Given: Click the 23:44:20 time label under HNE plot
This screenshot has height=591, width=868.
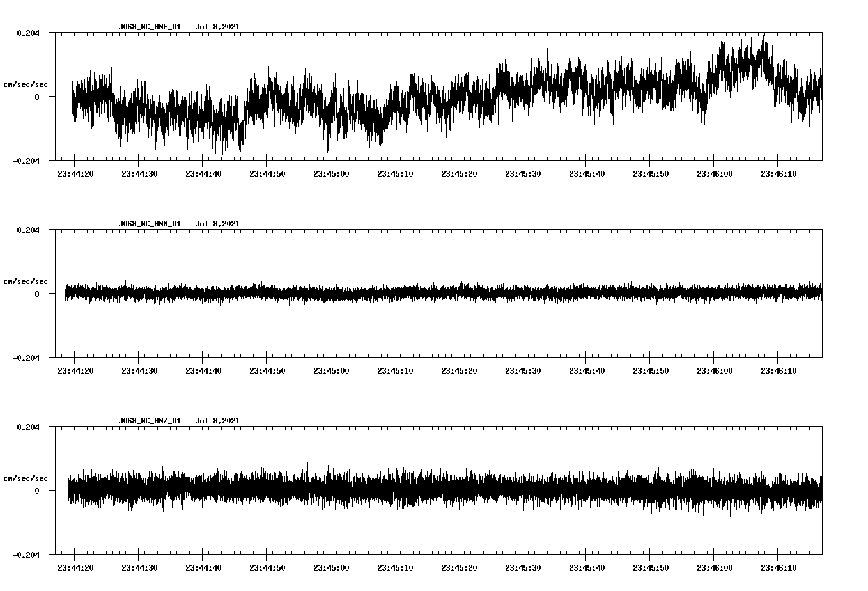Looking at the screenshot, I should (x=75, y=174).
